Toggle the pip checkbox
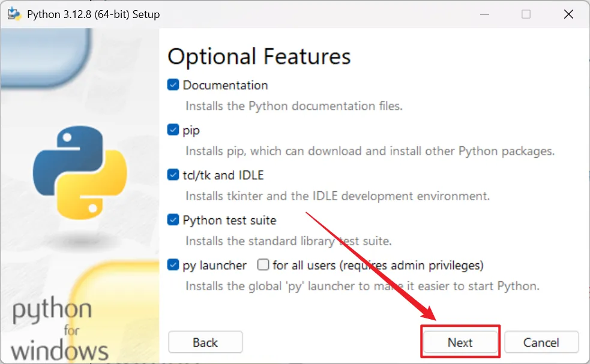Image resolution: width=590 pixels, height=364 pixels. [173, 130]
